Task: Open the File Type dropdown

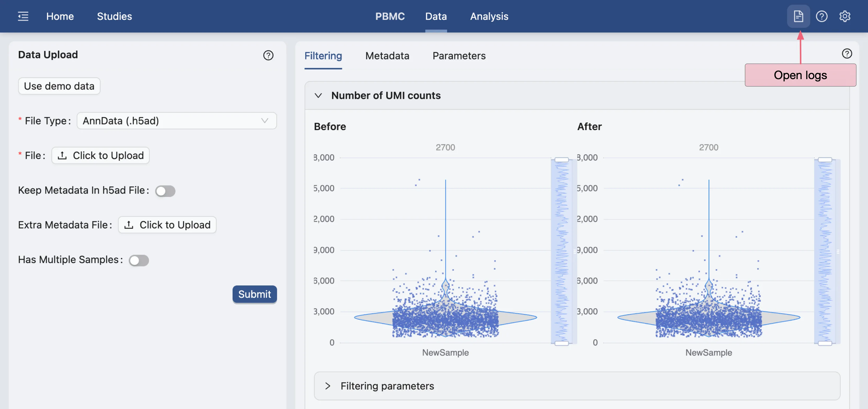Action: (177, 121)
